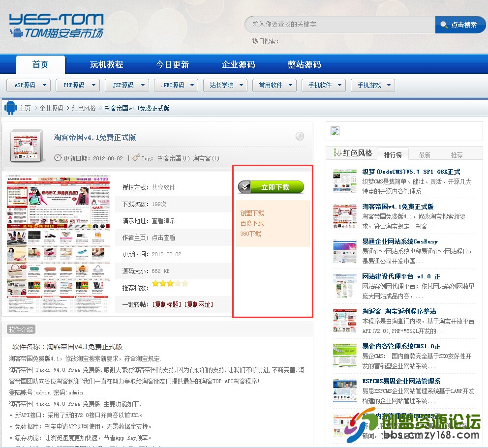This screenshot has width=488, height=448.
Task: Click the star rating for 推荐指数
Action: 170,283
